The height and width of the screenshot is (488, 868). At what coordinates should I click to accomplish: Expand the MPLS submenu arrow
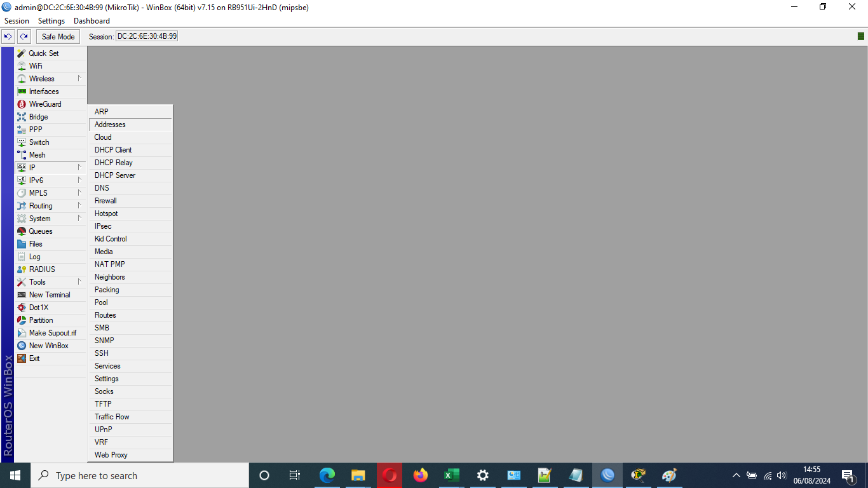click(x=79, y=193)
